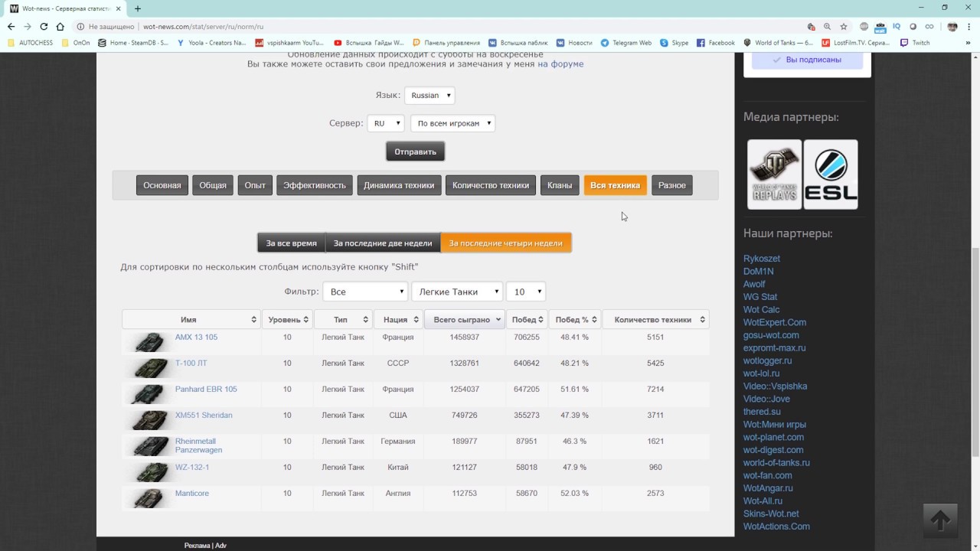This screenshot has height=551, width=980.
Task: Click the zoom magnifier icon in address bar
Action: tap(827, 26)
